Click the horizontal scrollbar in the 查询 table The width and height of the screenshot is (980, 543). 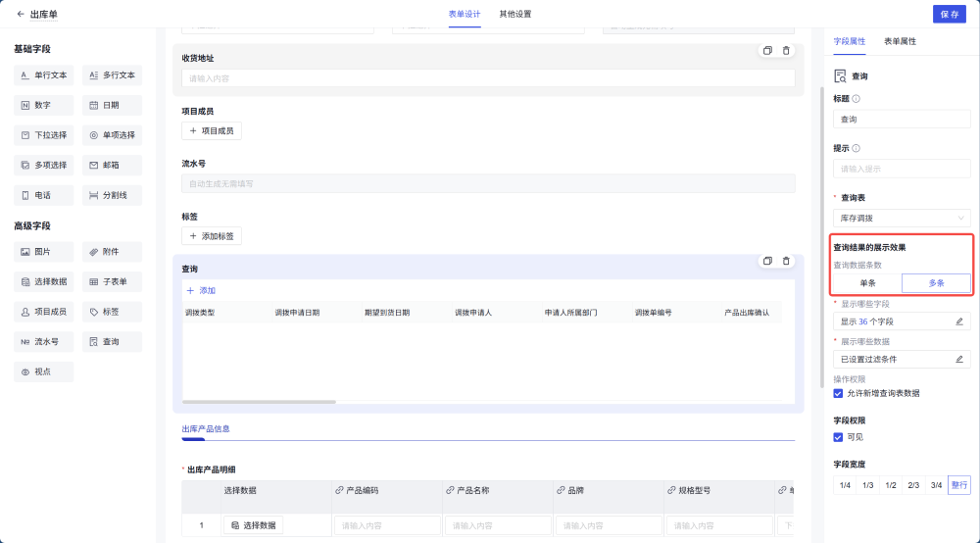[x=260, y=402]
